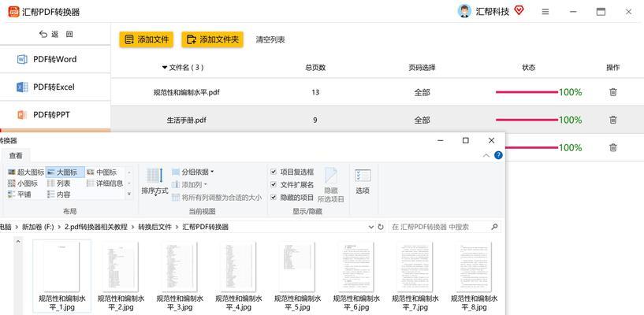Open the 查看 ribbon tab in Explorer
644x315 pixels.
coord(16,156)
